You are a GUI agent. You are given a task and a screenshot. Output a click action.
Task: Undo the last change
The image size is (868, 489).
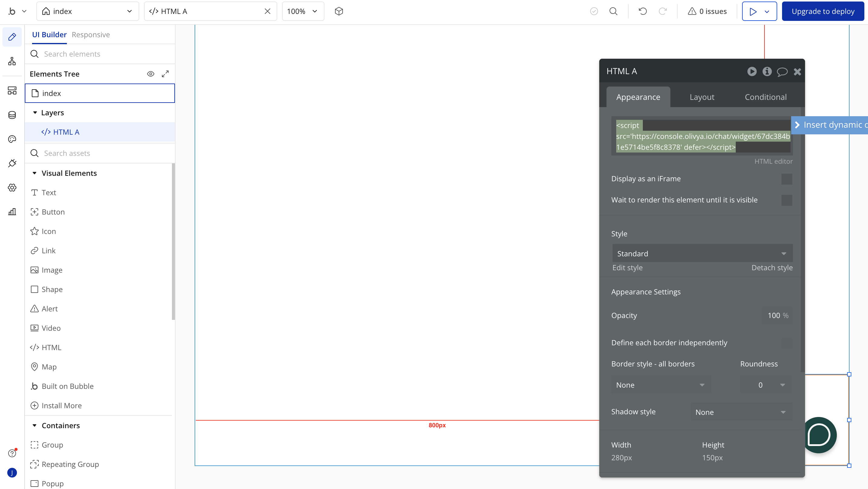point(643,11)
